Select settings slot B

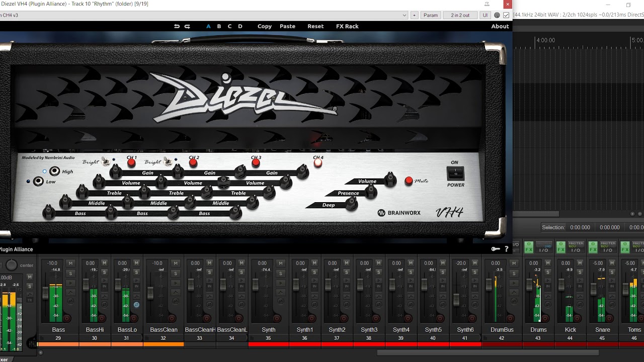pyautogui.click(x=219, y=26)
